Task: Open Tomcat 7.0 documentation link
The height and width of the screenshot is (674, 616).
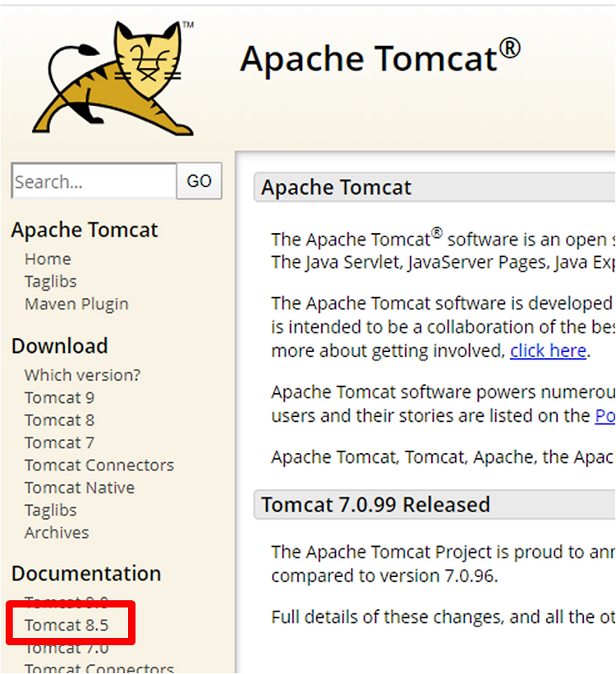Action: click(x=67, y=649)
